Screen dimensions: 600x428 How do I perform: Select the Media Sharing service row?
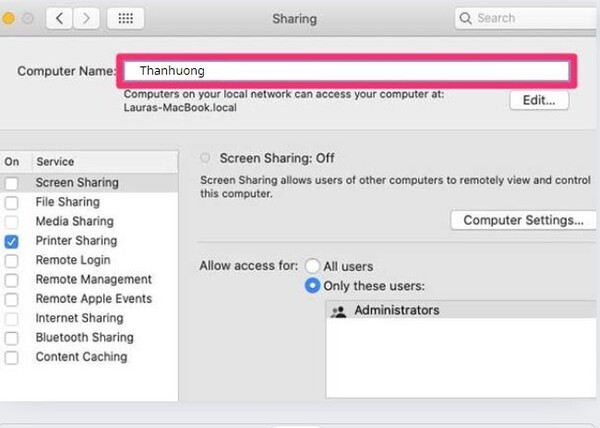click(x=89, y=221)
